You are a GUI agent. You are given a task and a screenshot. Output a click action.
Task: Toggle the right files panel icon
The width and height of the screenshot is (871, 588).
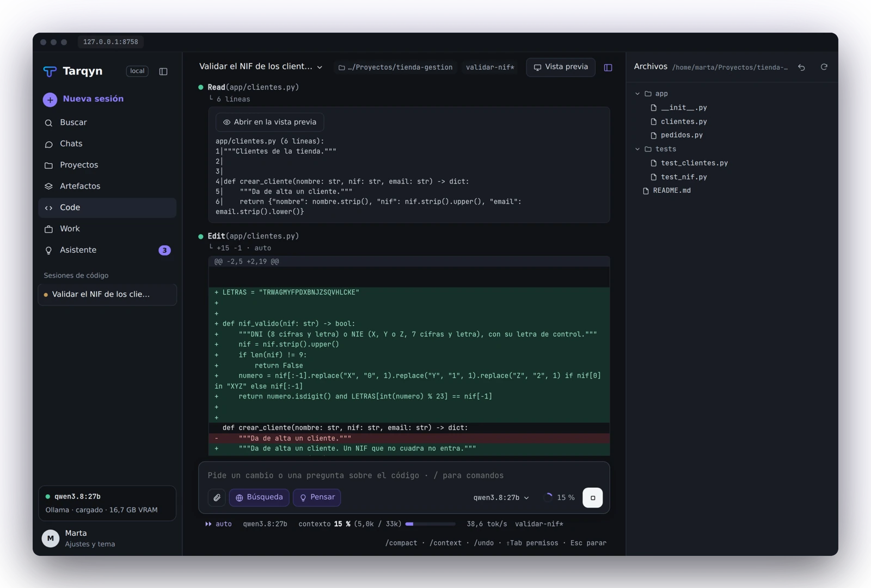(608, 68)
